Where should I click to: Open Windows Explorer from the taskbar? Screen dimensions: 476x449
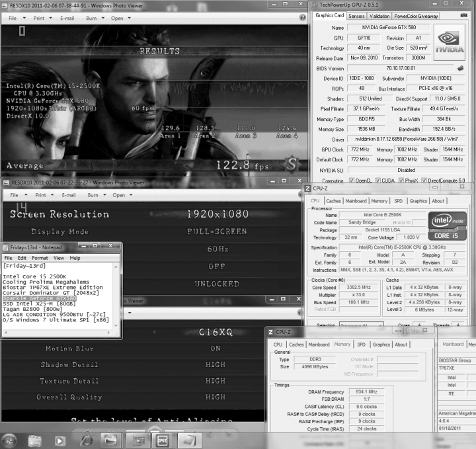[35, 441]
